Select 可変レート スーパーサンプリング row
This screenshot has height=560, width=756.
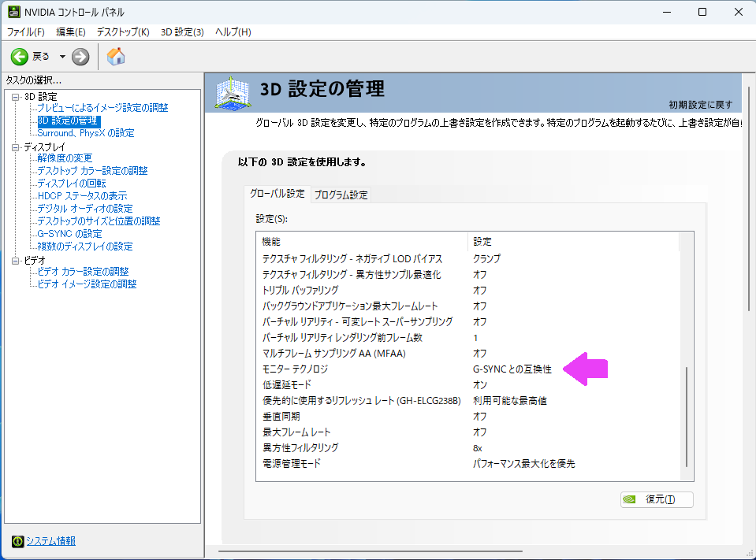click(x=467, y=321)
